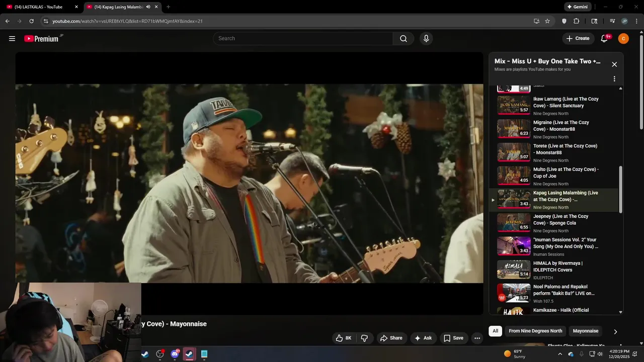Image resolution: width=644 pixels, height=362 pixels.
Task: Open Windows notification center bell
Action: [x=635, y=354]
